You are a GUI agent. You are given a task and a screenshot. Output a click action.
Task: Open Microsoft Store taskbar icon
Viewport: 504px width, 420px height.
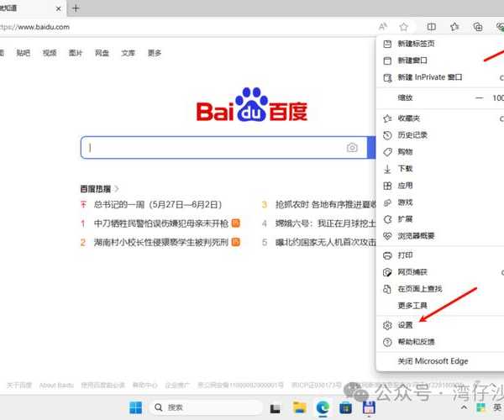click(345, 407)
